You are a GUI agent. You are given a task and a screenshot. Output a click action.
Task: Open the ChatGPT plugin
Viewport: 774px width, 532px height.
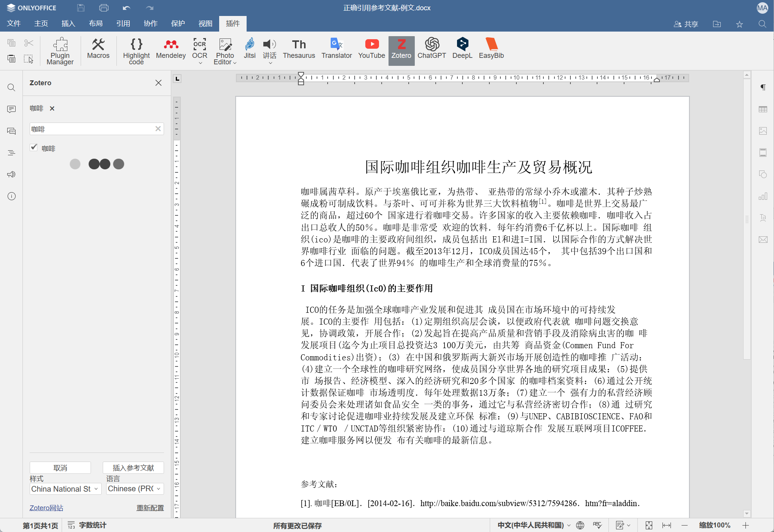click(x=432, y=49)
